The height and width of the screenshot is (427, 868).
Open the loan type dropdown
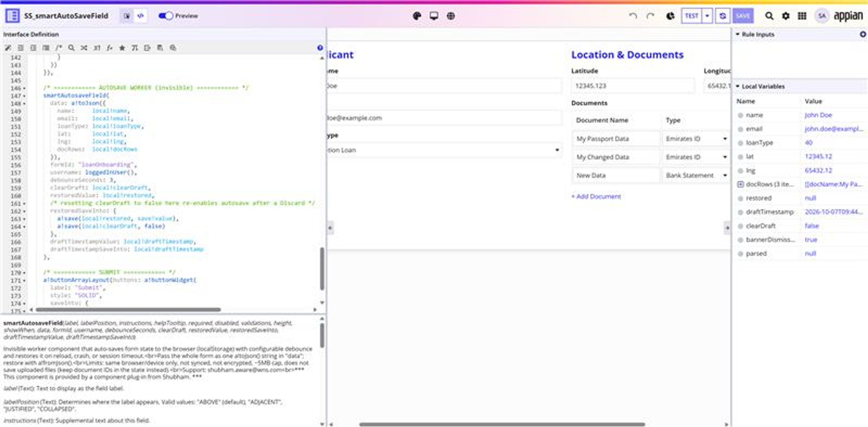tap(444, 150)
